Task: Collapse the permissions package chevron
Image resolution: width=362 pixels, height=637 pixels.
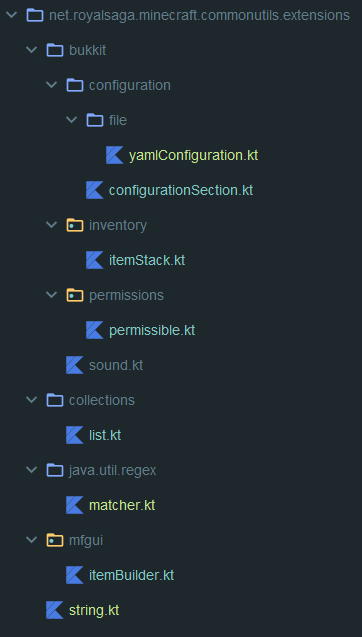Action: coord(51,295)
